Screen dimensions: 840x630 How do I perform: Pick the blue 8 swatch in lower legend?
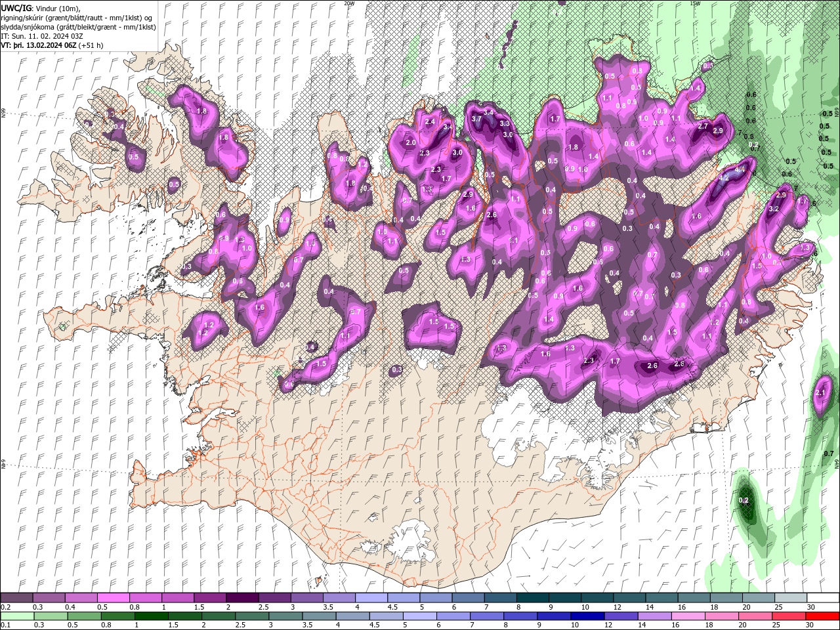point(520,616)
